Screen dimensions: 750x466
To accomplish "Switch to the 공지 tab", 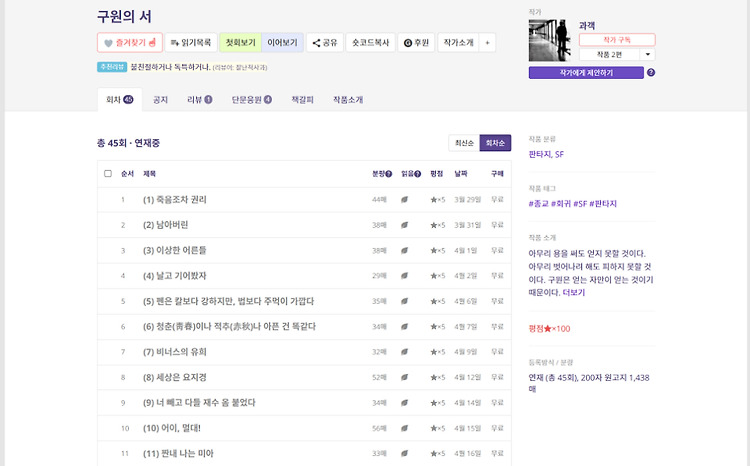I will pyautogui.click(x=160, y=100).
